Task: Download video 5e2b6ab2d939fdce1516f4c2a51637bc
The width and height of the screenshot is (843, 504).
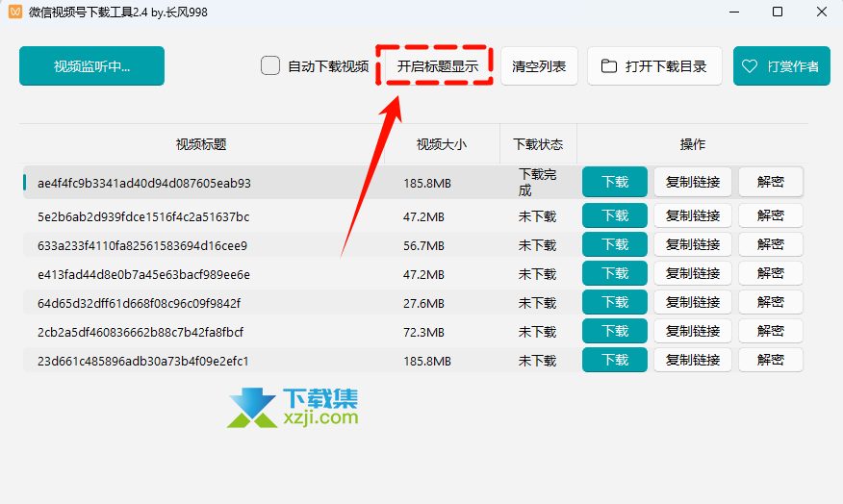Action: pos(615,216)
